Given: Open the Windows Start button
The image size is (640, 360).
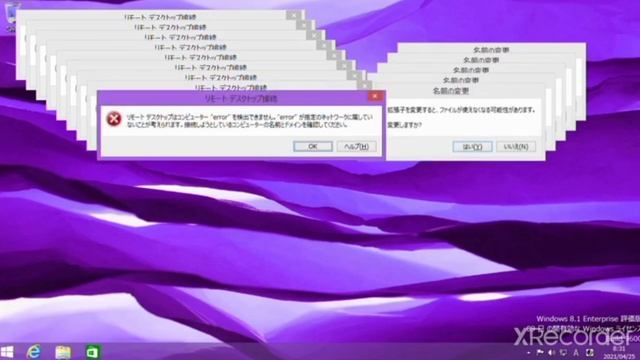Looking at the screenshot, I should (7, 351).
